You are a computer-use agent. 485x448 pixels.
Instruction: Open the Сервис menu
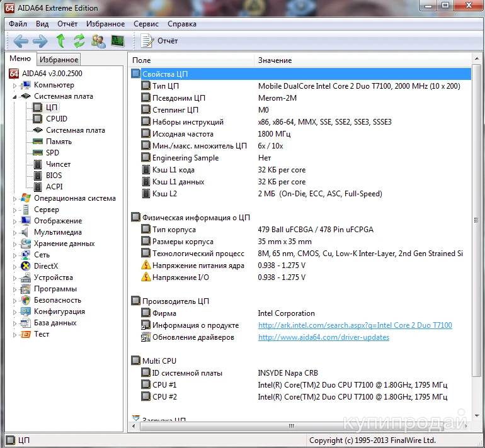click(146, 24)
